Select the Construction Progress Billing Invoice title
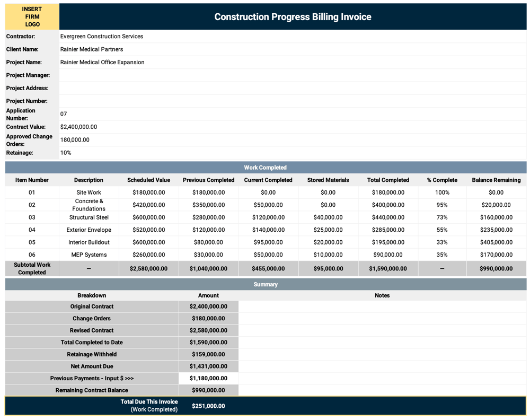Screen dimensions: 530x420 coord(293,17)
